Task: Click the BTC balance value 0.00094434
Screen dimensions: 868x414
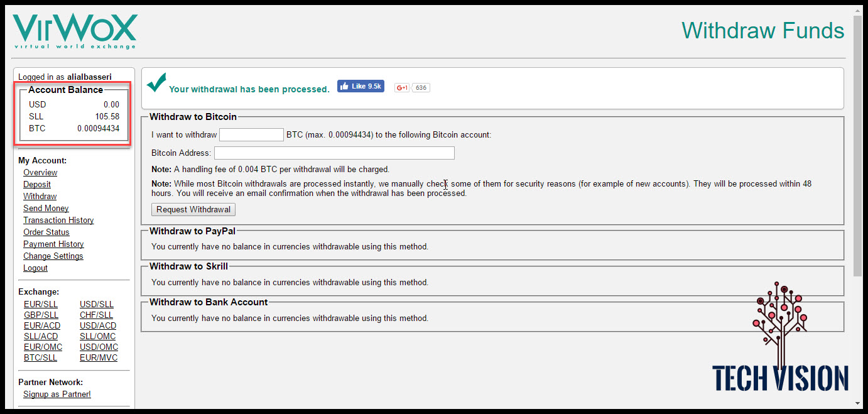Action: [98, 128]
